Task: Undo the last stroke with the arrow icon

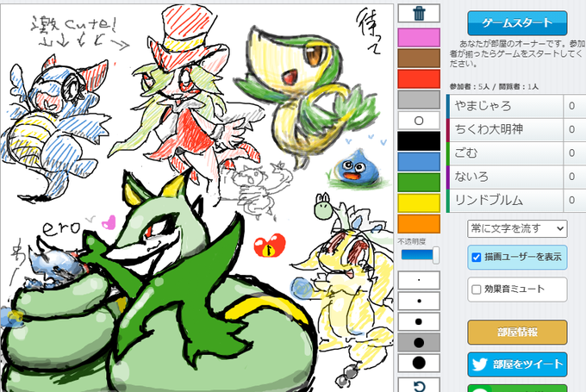Action: point(419,385)
